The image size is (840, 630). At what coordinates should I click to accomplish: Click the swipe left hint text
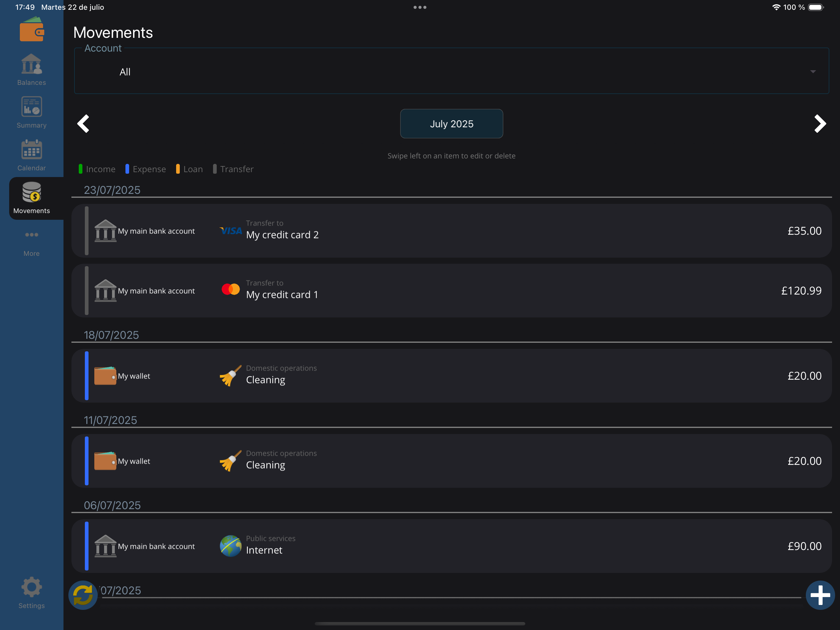(x=451, y=156)
